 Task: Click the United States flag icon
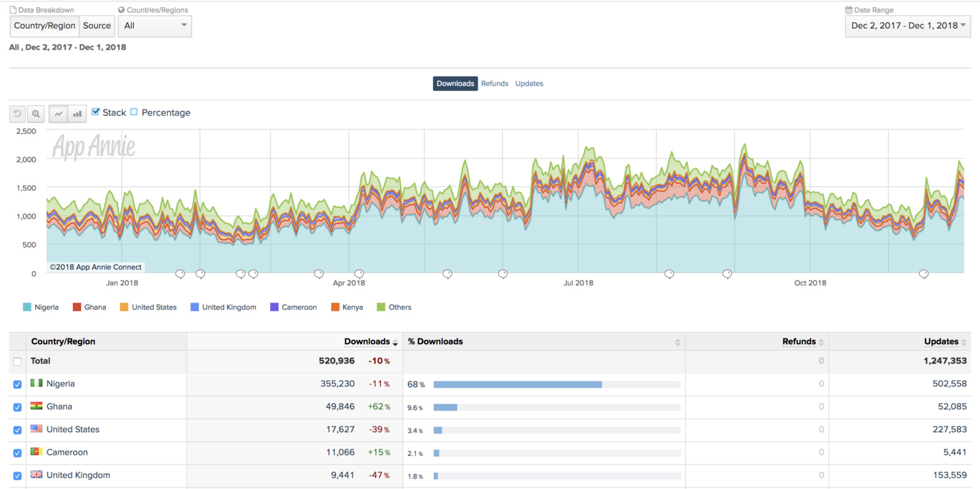37,429
